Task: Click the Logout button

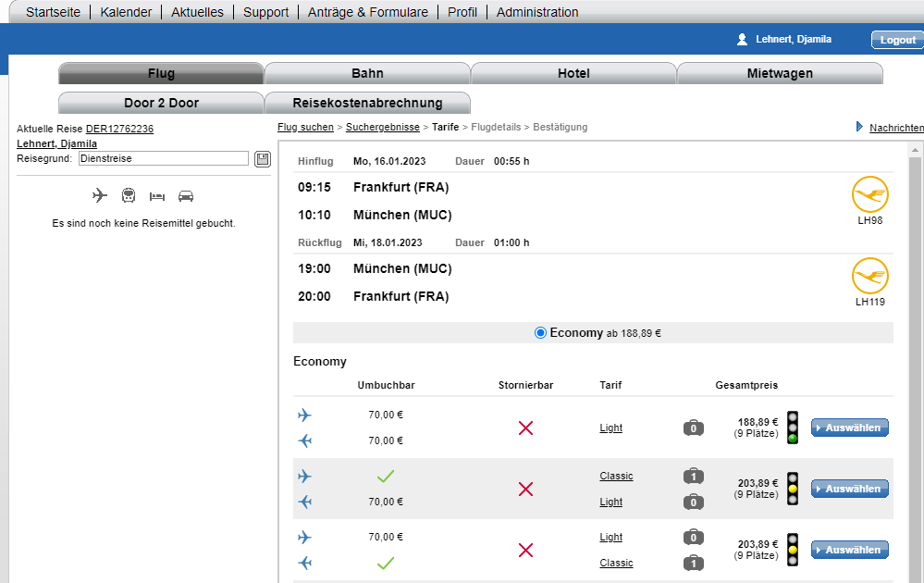Action: pos(897,40)
